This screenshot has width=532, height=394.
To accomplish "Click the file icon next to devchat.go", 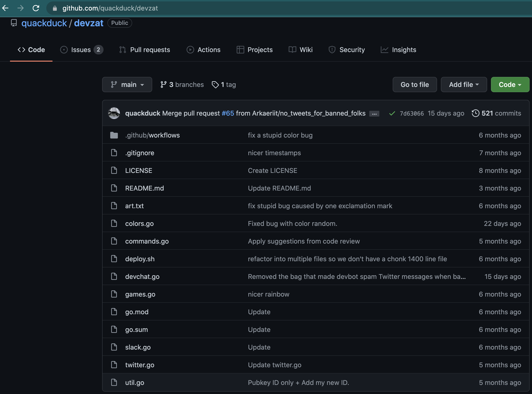I will tap(114, 277).
